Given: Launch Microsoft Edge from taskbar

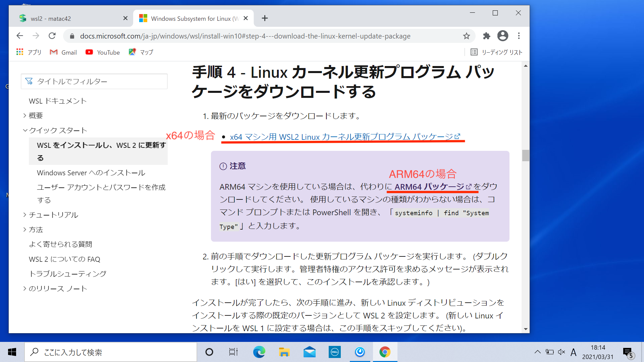Looking at the screenshot, I should [x=259, y=352].
